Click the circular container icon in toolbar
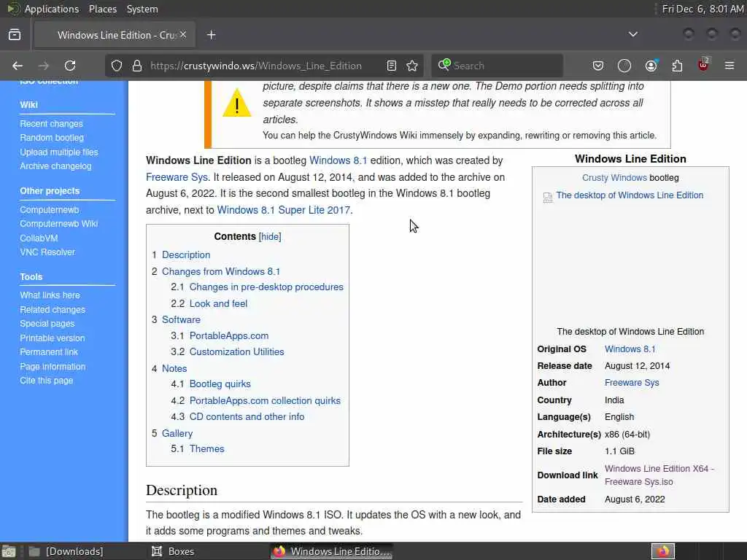This screenshot has width=747, height=560. [x=624, y=66]
